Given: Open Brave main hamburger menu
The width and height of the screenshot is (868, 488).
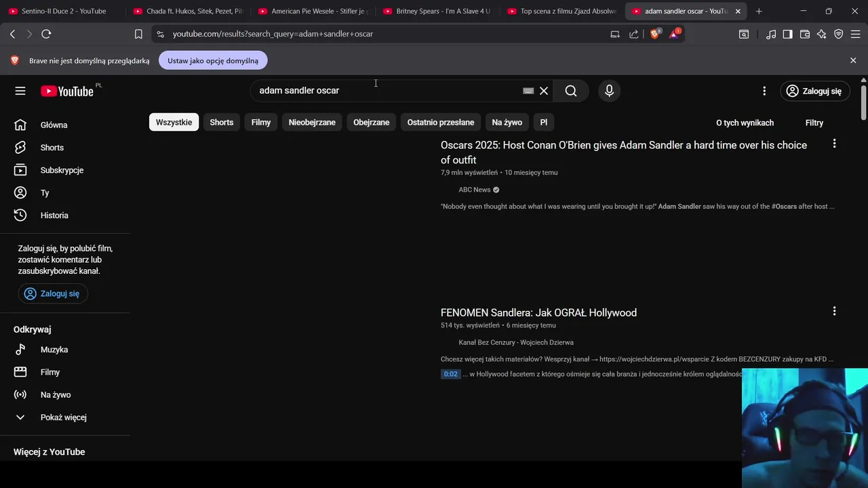Looking at the screenshot, I should click(856, 34).
